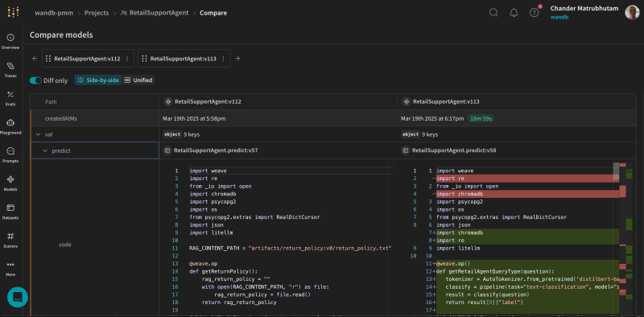Go to the Projects breadcrumb
This screenshot has height=317, width=644.
pyautogui.click(x=97, y=13)
